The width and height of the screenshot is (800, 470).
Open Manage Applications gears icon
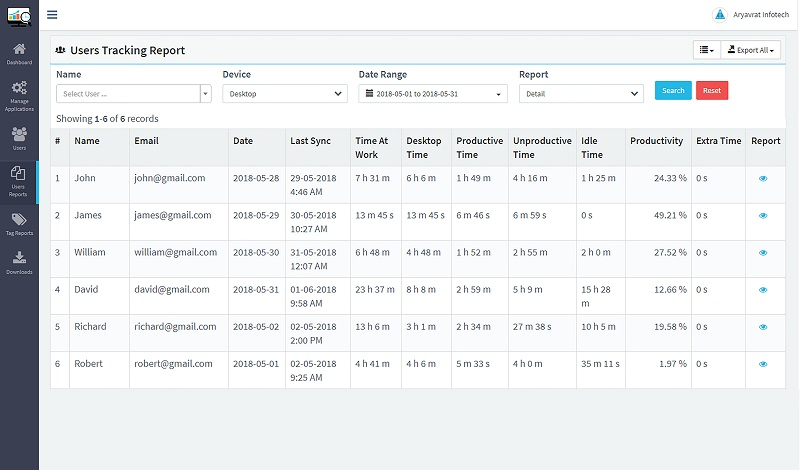19,90
